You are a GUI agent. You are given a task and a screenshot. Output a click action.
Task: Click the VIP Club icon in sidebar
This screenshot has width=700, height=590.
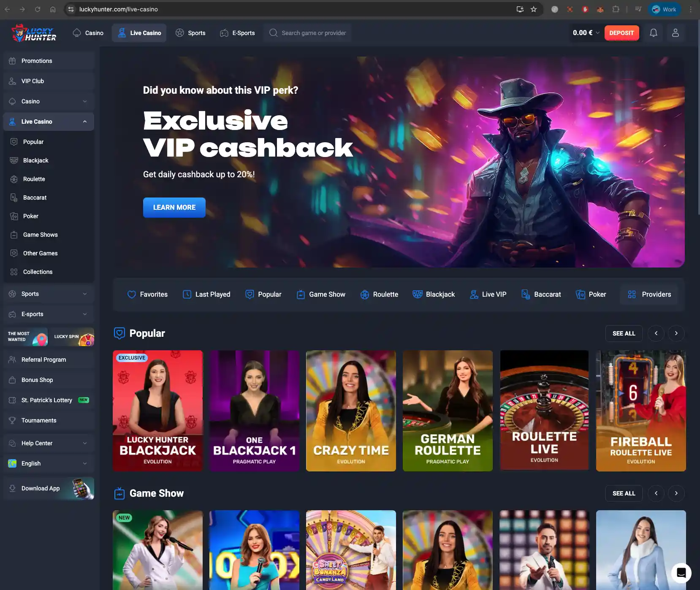(12, 81)
